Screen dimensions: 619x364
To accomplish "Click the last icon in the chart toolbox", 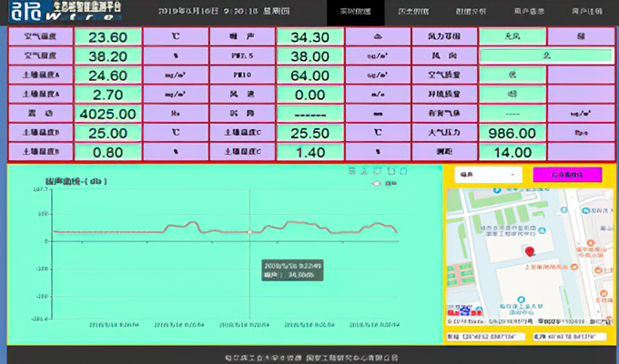I will tap(403, 171).
